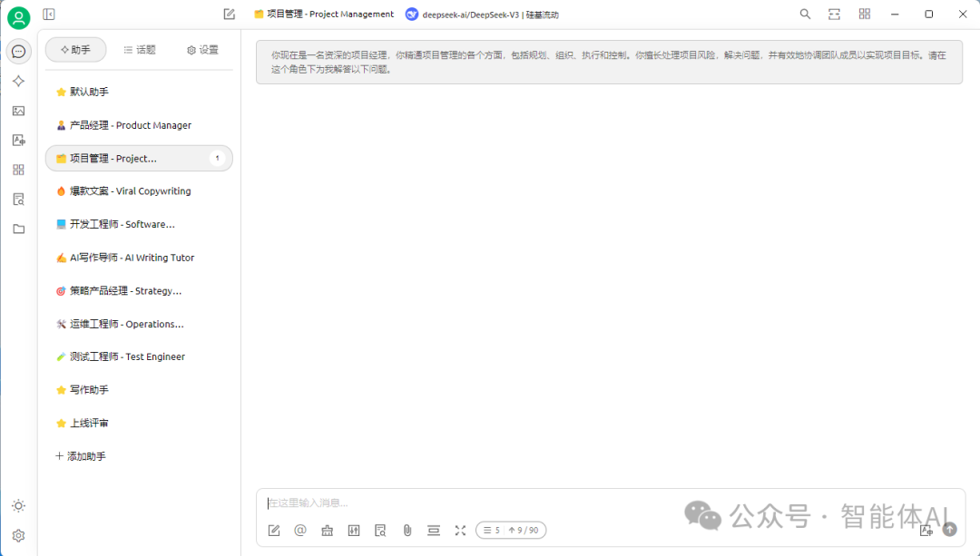The height and width of the screenshot is (556, 980).
Task: Select the 默认助手 assistant
Action: pyautogui.click(x=139, y=92)
